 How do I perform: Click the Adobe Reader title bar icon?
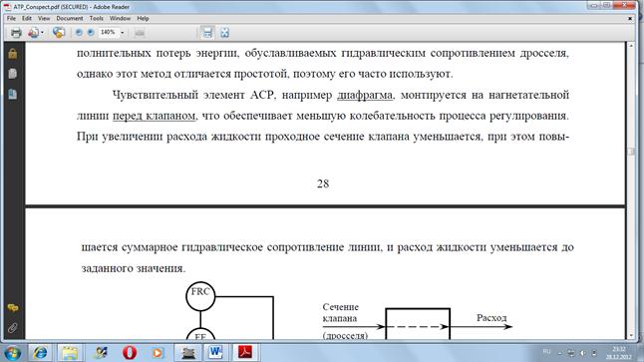(x=7, y=7)
